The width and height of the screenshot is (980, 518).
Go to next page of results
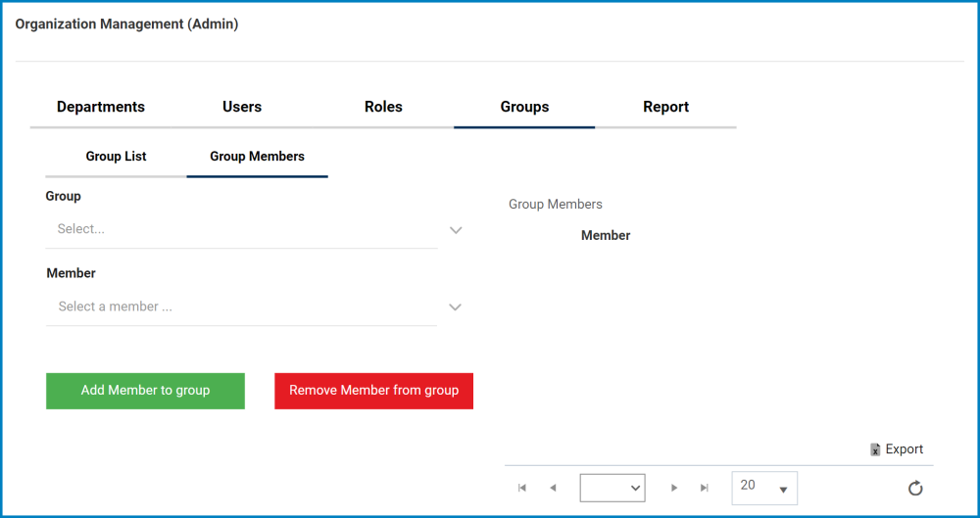tap(674, 488)
